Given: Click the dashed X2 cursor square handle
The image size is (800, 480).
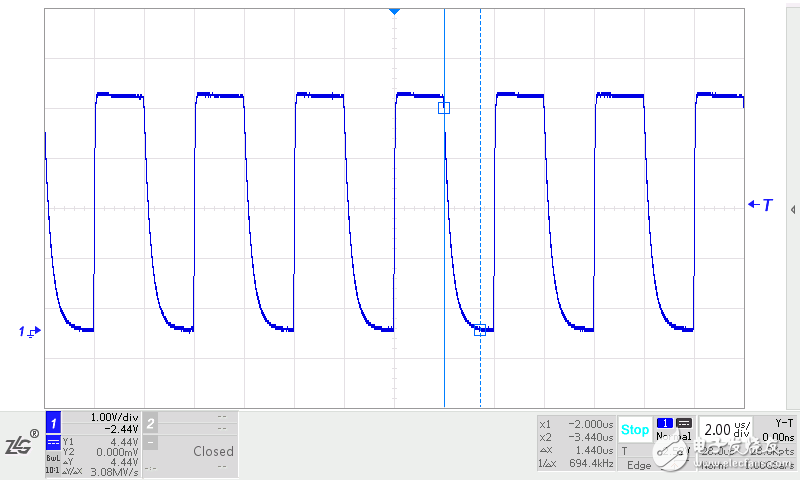Looking at the screenshot, I should tap(480, 329).
